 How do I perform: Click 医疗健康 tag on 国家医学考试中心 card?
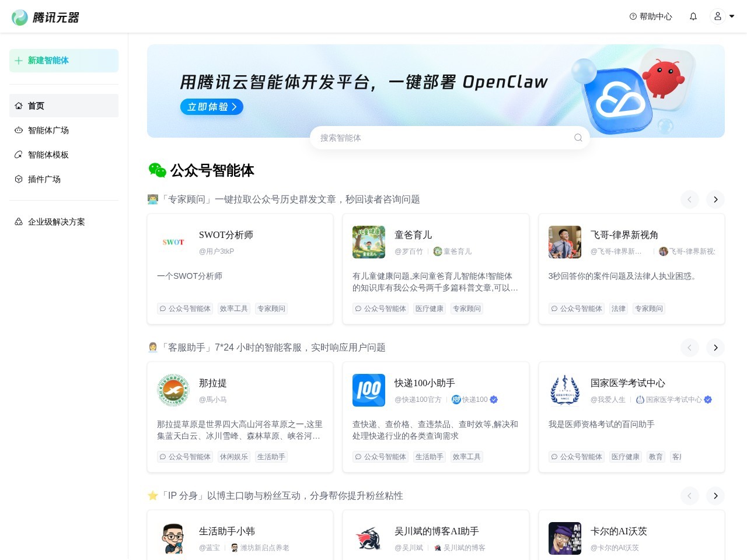[626, 457]
